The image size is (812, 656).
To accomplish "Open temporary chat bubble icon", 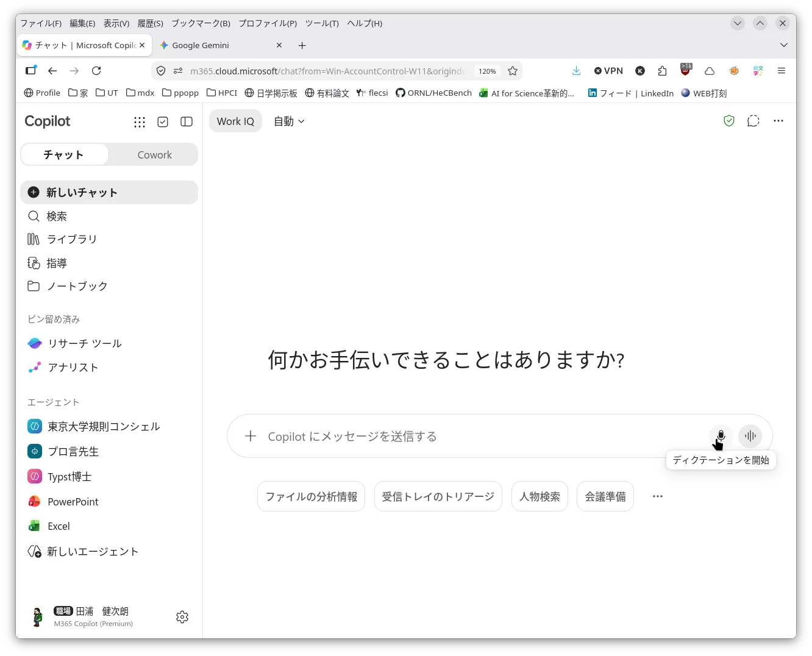I will tap(753, 121).
